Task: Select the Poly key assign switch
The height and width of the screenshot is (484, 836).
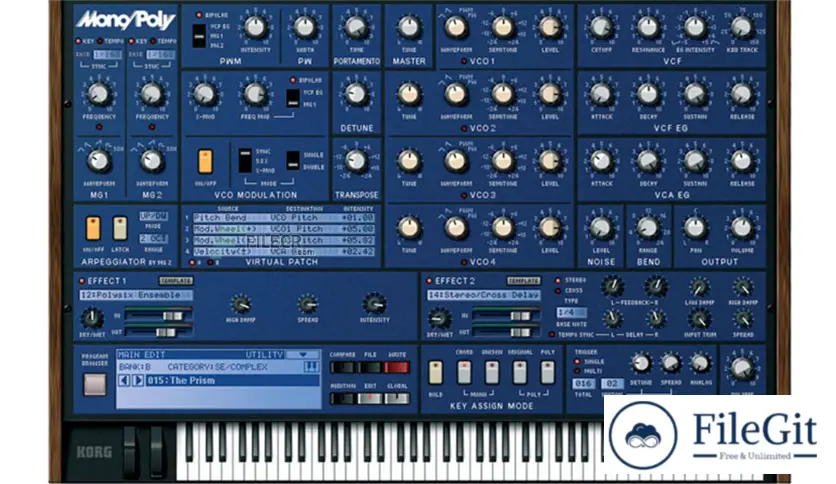Action: (x=548, y=372)
